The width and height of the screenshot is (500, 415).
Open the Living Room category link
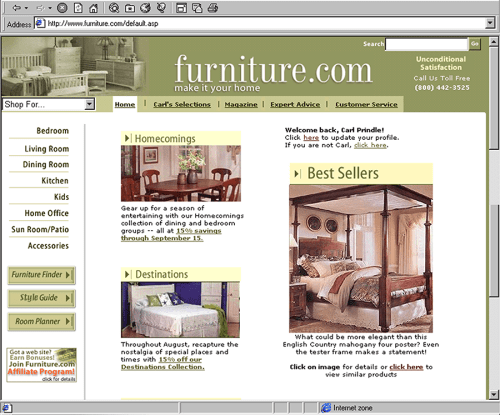coord(47,149)
